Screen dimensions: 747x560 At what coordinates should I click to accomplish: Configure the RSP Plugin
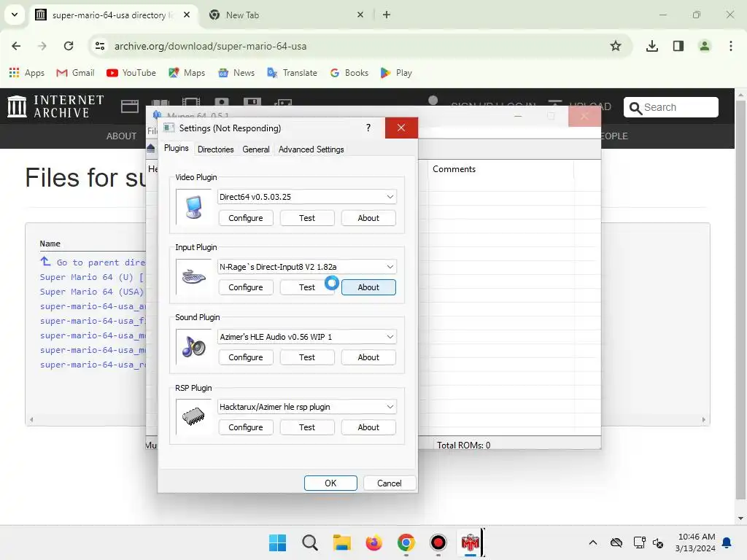[245, 427]
